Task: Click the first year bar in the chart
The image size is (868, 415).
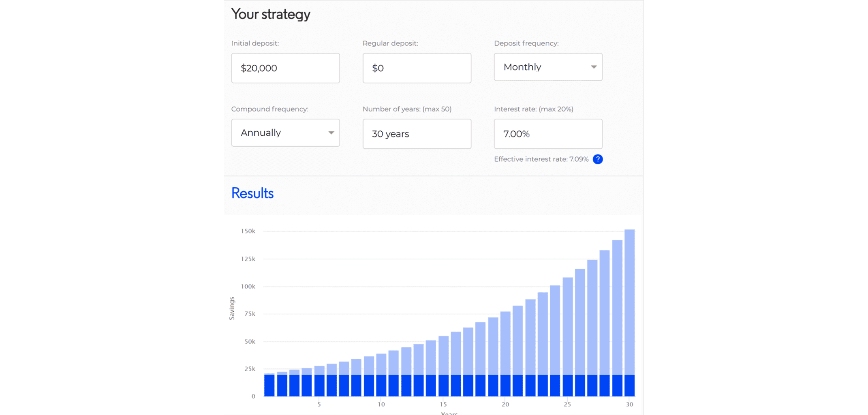Action: [x=269, y=385]
